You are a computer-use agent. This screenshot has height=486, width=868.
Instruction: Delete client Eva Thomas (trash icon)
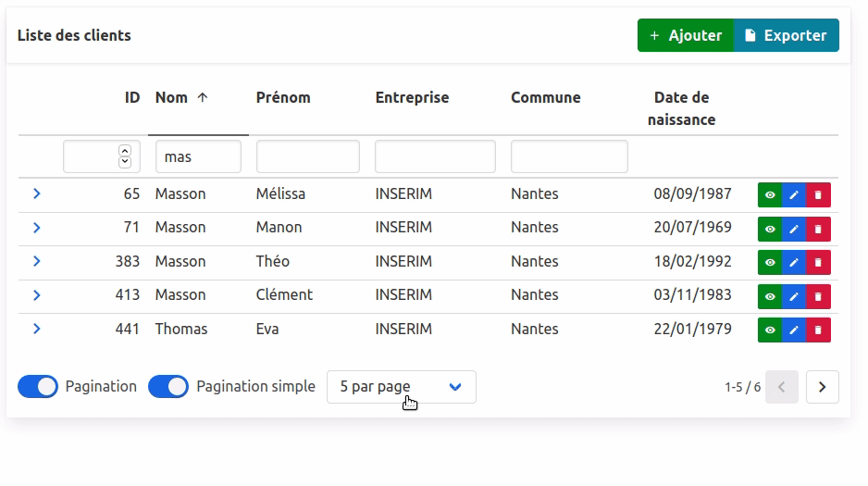tap(818, 330)
